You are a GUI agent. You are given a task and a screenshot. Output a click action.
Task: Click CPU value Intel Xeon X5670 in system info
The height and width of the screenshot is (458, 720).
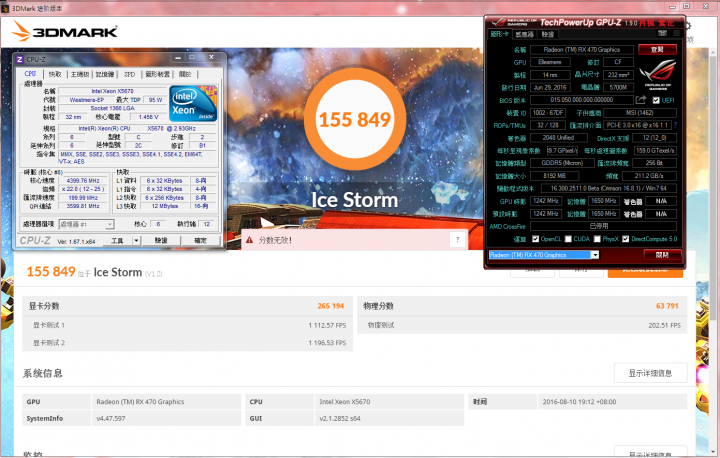pos(345,401)
